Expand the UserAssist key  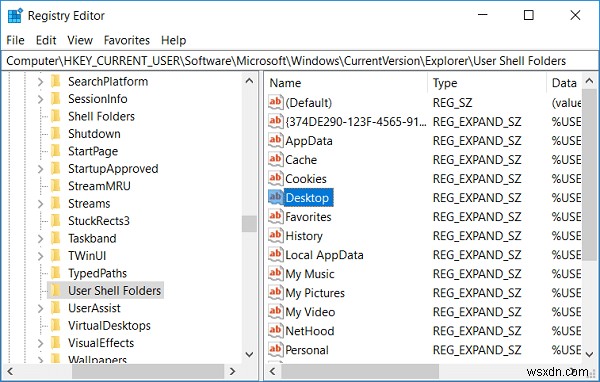(x=40, y=308)
